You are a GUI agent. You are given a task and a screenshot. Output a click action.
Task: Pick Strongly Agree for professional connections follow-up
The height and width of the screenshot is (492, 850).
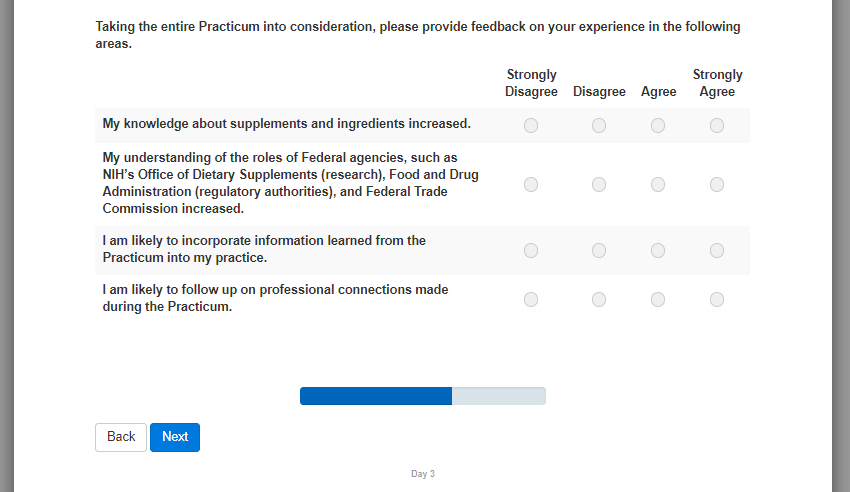click(x=717, y=300)
